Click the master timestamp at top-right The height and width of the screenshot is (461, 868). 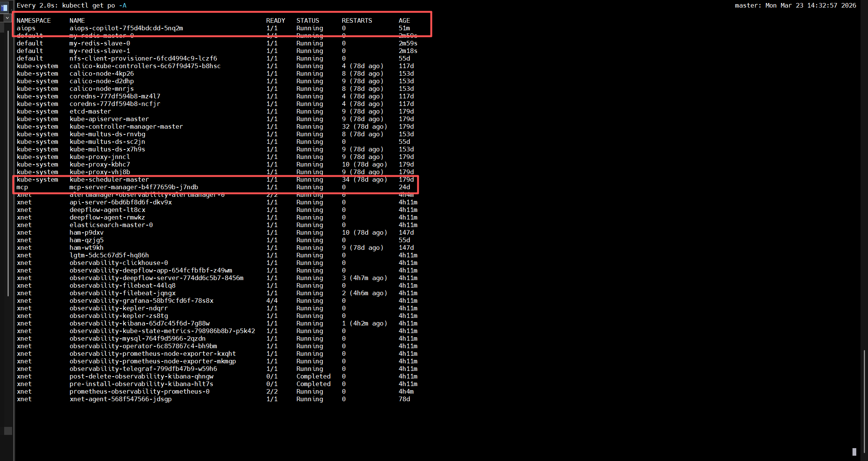coord(795,5)
